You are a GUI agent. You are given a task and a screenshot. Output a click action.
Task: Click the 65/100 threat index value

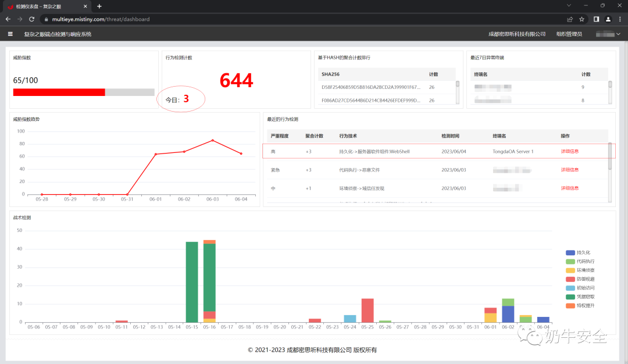(x=26, y=80)
